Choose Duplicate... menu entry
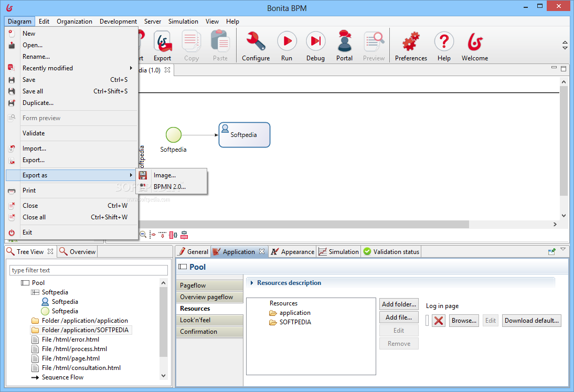The width and height of the screenshot is (574, 392). pyautogui.click(x=72, y=103)
